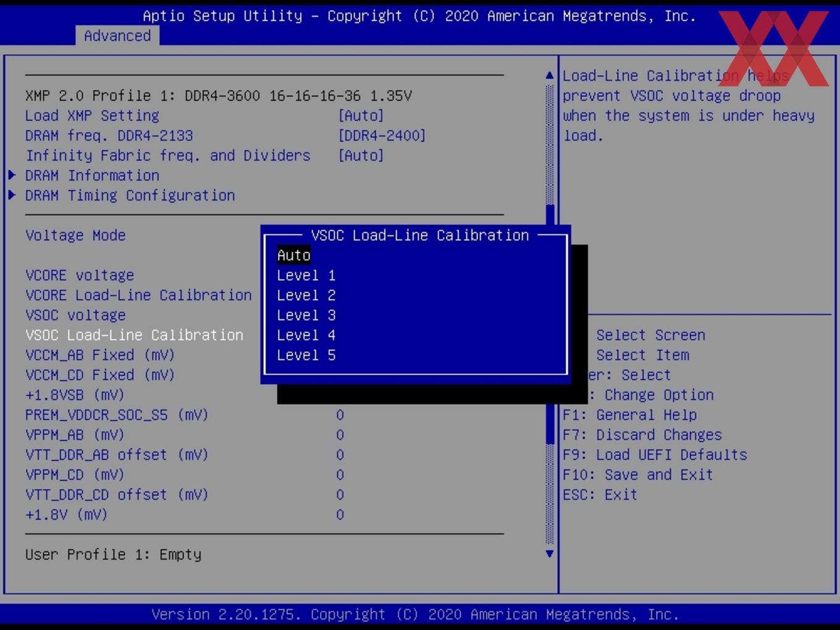840x630 pixels.
Task: Click the Select Screen hint
Action: tap(650, 335)
